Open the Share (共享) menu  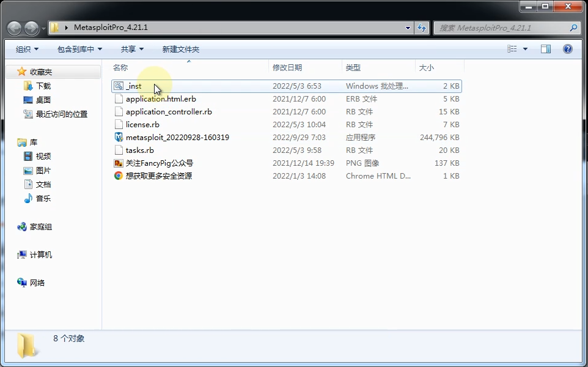coord(132,49)
